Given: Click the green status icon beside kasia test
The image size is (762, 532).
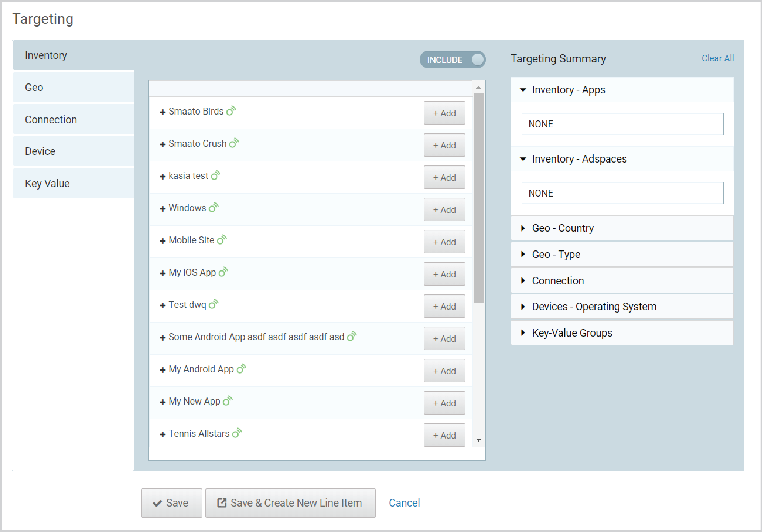Looking at the screenshot, I should [x=215, y=175].
